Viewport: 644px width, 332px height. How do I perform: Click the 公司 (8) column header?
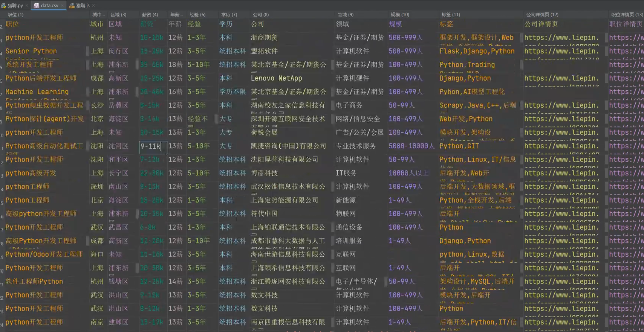pos(260,15)
